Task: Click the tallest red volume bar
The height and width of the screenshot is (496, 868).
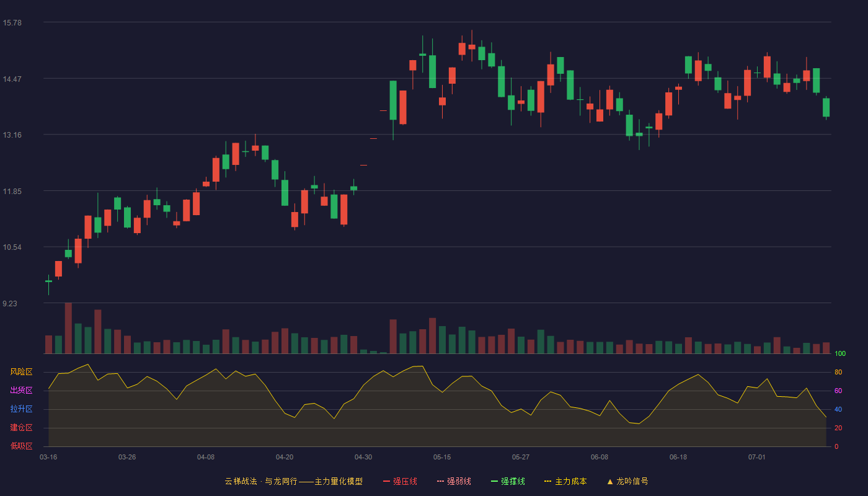Action: pos(68,328)
